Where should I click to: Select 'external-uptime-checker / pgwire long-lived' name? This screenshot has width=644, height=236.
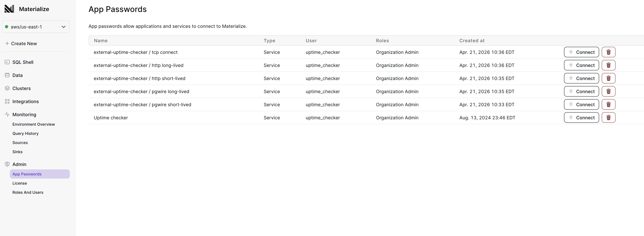[142, 91]
